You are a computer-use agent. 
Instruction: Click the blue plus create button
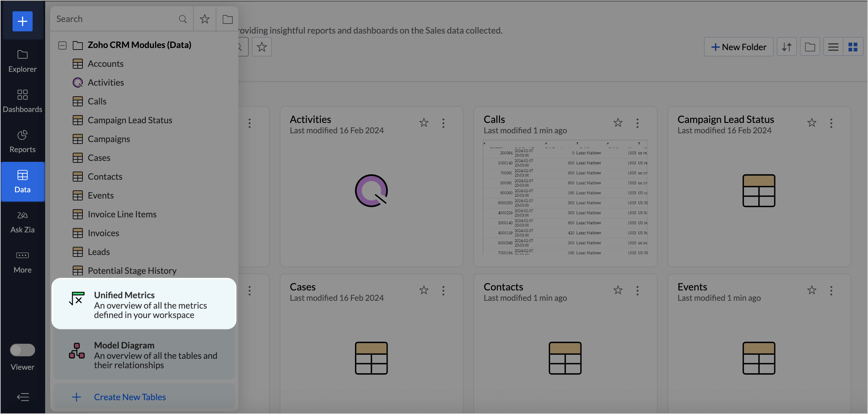coord(22,21)
